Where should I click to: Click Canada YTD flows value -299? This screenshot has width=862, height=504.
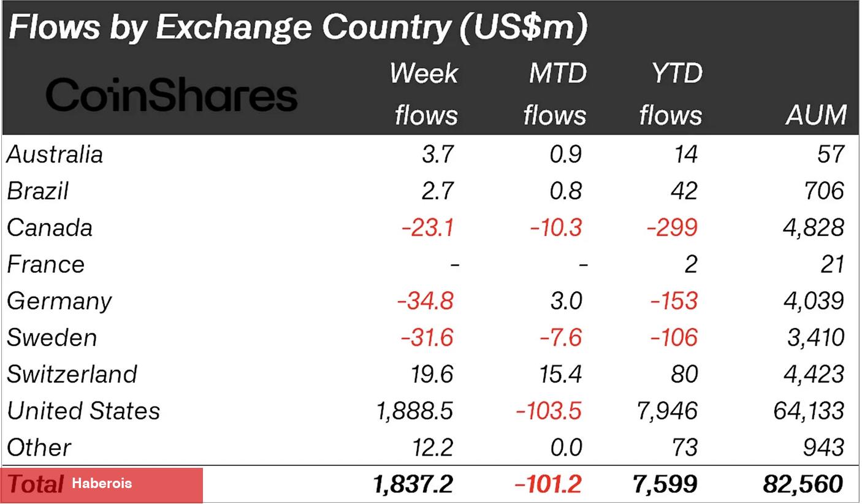(x=671, y=227)
